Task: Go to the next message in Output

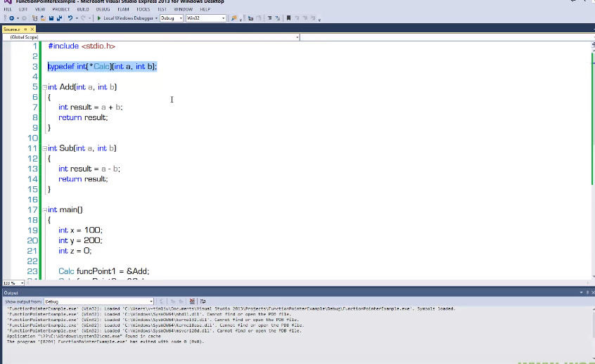Action: (181, 301)
